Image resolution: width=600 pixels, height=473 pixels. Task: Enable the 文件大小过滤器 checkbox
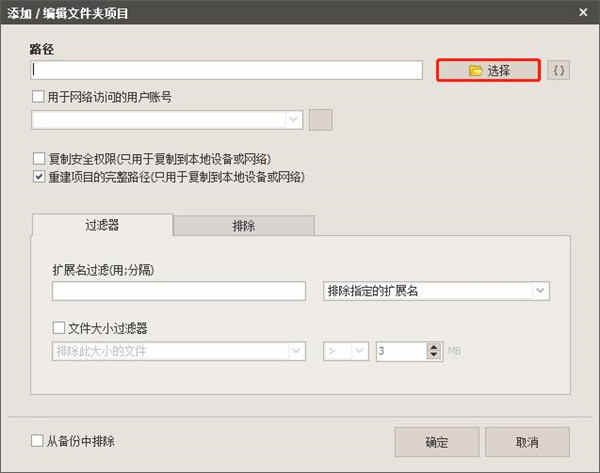(59, 327)
